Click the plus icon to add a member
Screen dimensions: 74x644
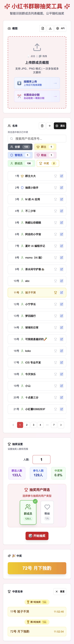click(x=50, y=126)
